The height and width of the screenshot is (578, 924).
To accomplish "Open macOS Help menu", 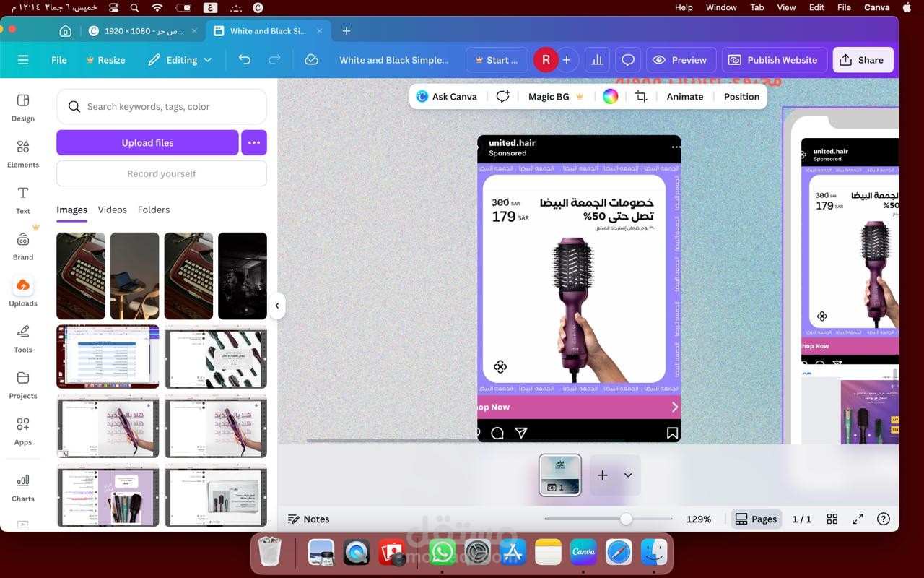I will point(684,7).
